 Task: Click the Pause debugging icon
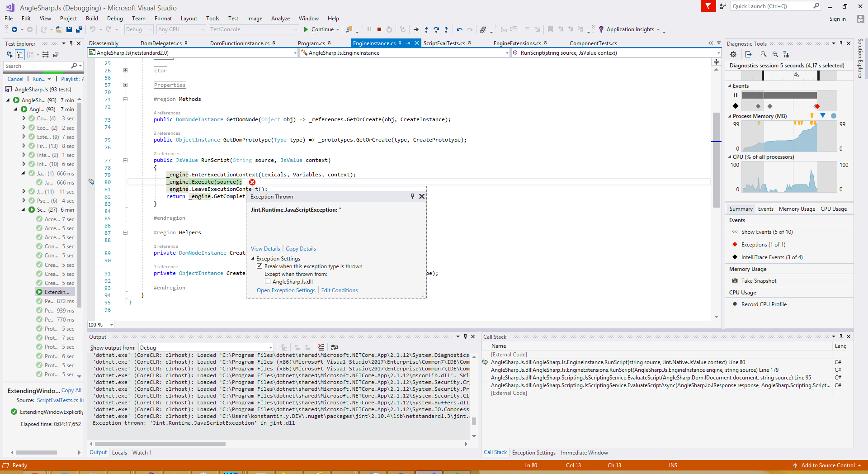(369, 29)
